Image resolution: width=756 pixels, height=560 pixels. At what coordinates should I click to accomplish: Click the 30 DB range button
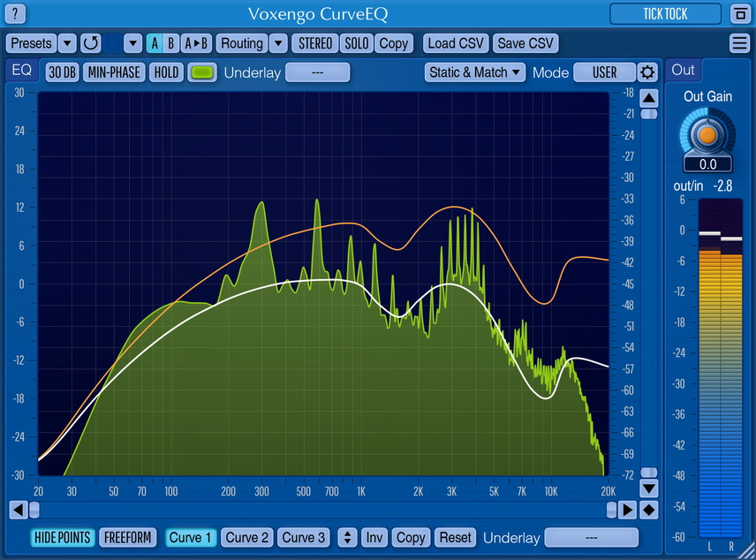click(62, 72)
